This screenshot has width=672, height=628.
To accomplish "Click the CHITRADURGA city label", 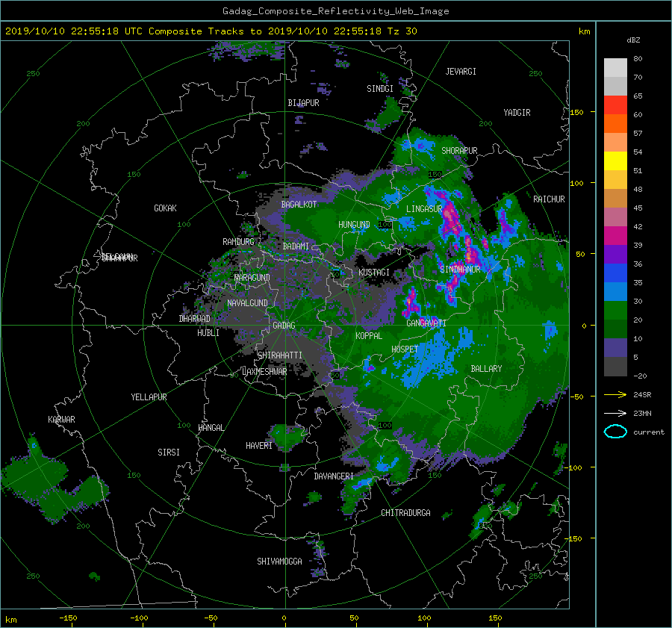I will coord(406,513).
